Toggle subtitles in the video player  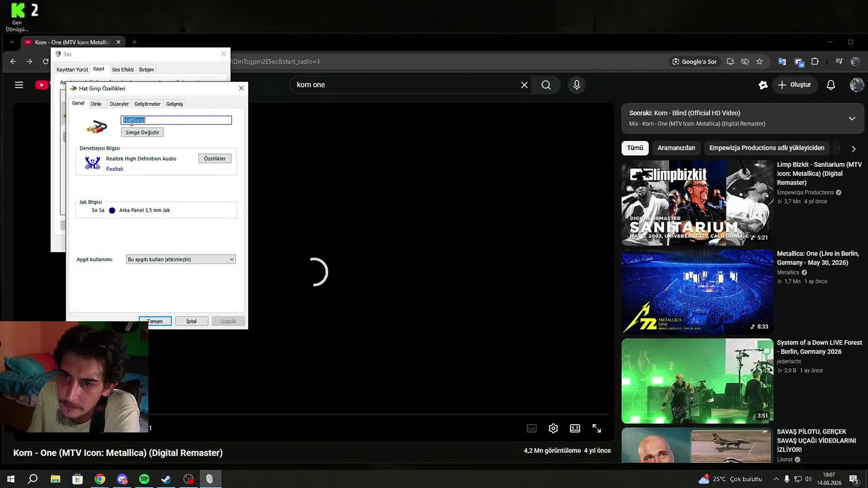(532, 428)
